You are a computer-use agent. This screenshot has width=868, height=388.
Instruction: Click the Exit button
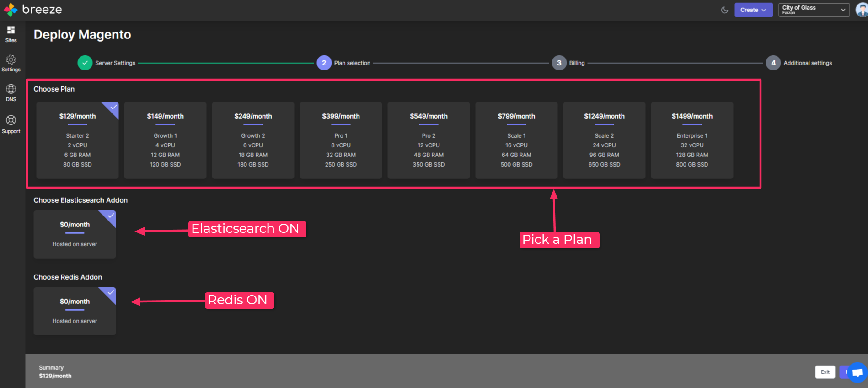[825, 372]
